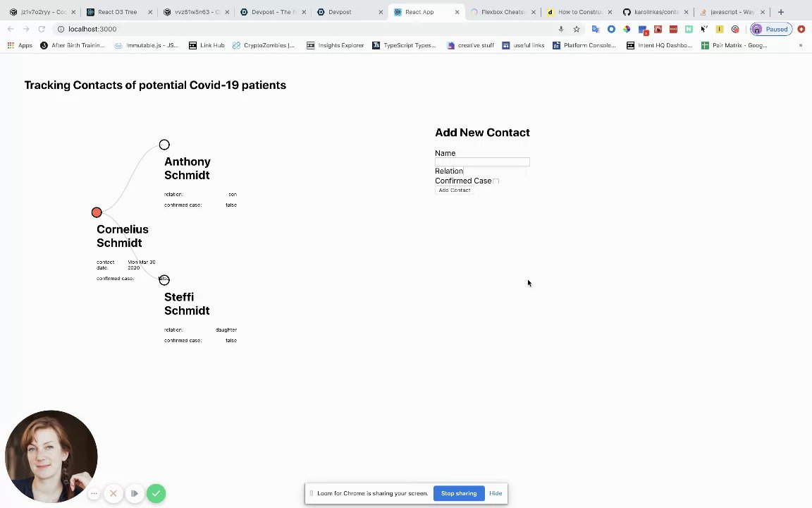Image resolution: width=812 pixels, height=508 pixels.
Task: Switch to the Flexbox Cheatsheet tab
Action: tap(502, 12)
